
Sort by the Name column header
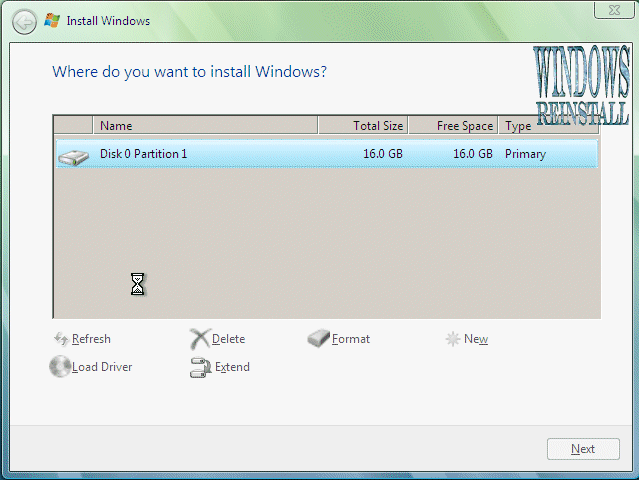pos(205,126)
